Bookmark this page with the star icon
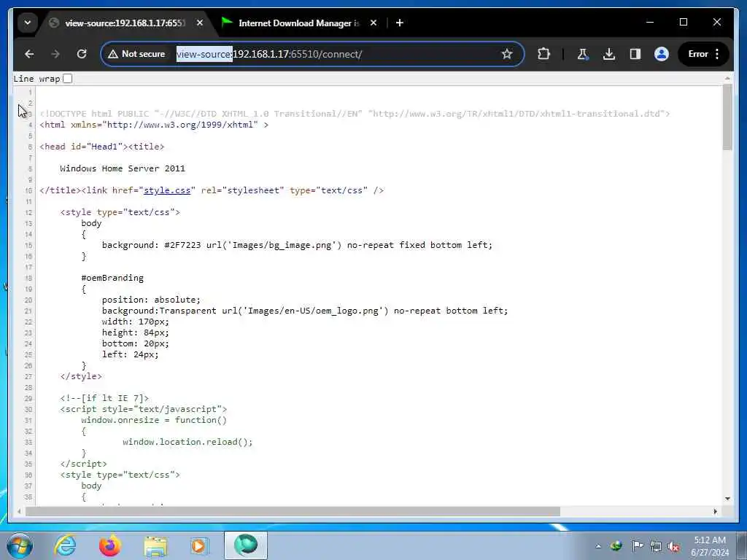Screen dimensions: 747x560 pyautogui.click(x=507, y=54)
